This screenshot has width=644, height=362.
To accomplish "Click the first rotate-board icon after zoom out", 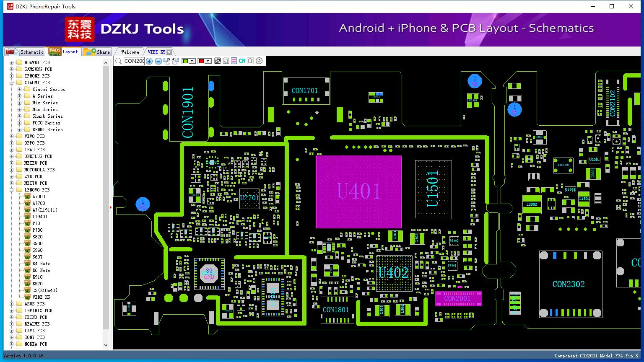I will tap(167, 61).
